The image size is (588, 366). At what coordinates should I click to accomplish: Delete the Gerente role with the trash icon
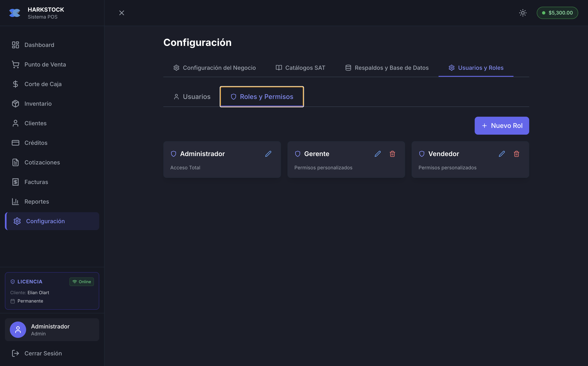click(x=392, y=154)
